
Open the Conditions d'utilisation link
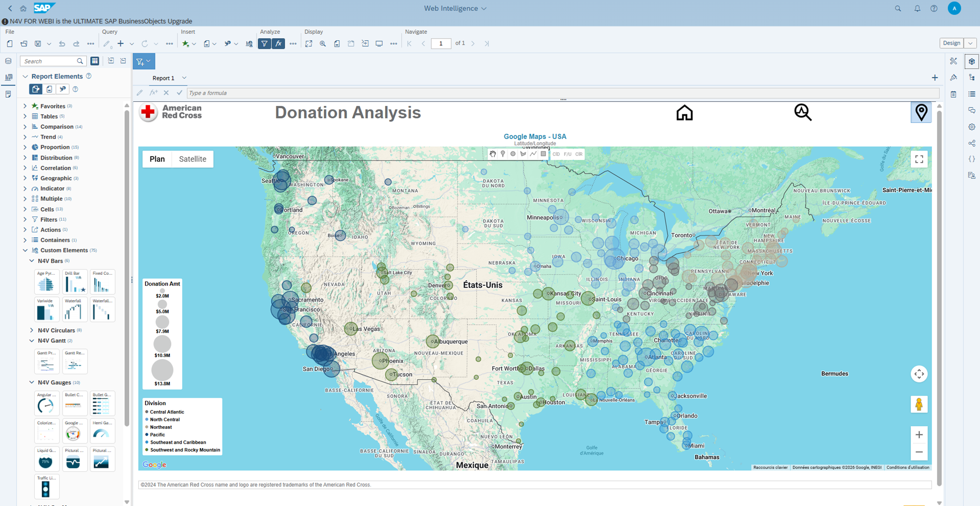pos(907,467)
